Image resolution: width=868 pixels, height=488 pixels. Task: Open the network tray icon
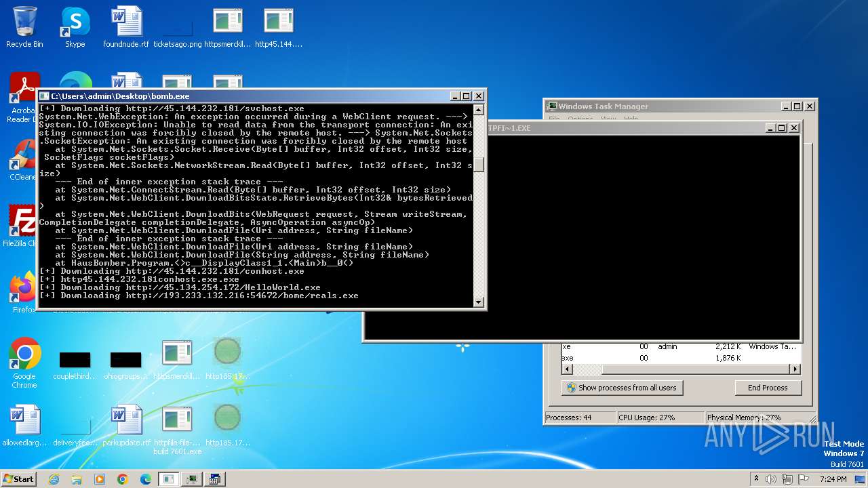pyautogui.click(x=787, y=479)
